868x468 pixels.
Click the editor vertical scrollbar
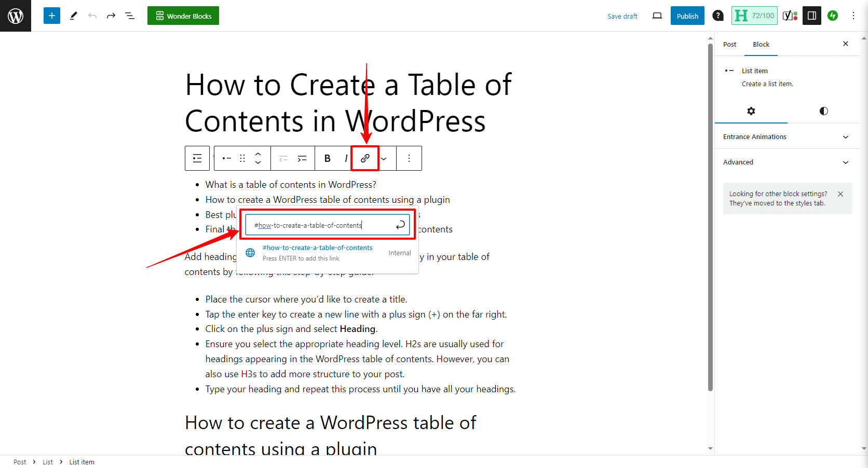click(x=710, y=217)
